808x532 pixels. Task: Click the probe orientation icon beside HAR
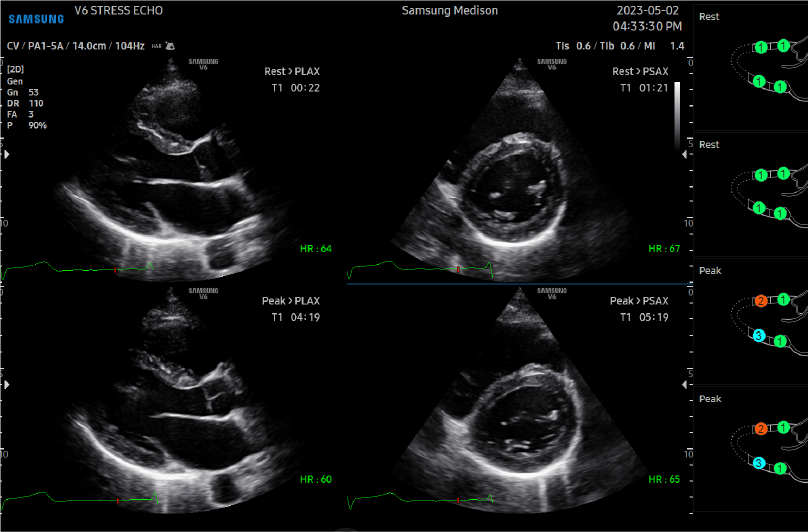click(170, 46)
